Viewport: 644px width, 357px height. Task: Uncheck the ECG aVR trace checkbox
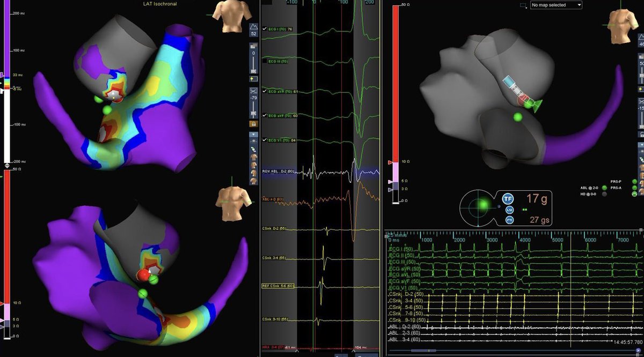click(265, 91)
